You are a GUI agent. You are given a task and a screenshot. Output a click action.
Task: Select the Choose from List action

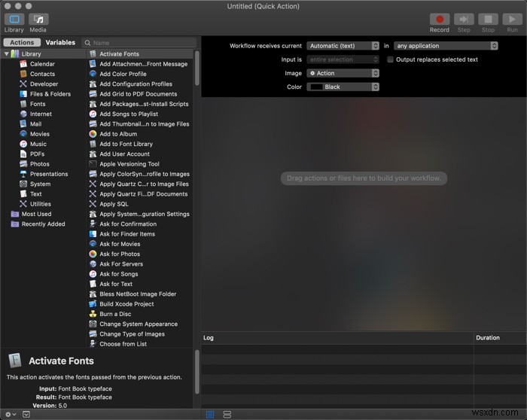pos(140,344)
